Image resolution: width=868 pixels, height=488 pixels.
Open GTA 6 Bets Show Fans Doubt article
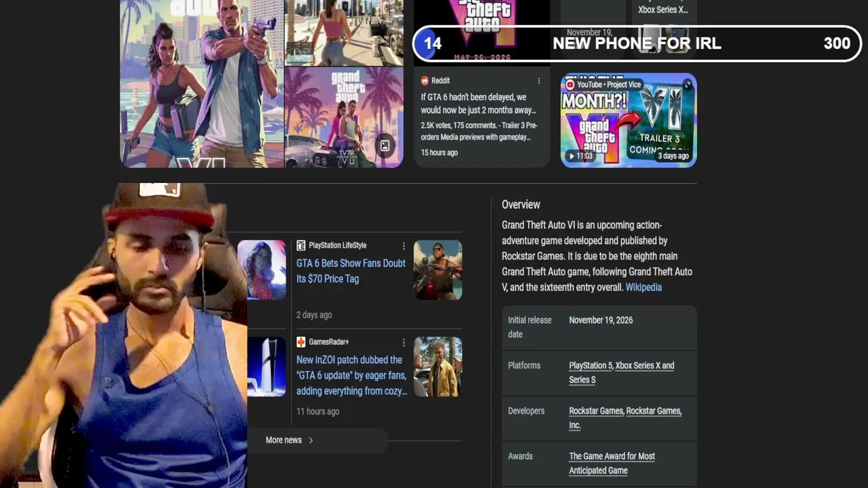coord(351,271)
